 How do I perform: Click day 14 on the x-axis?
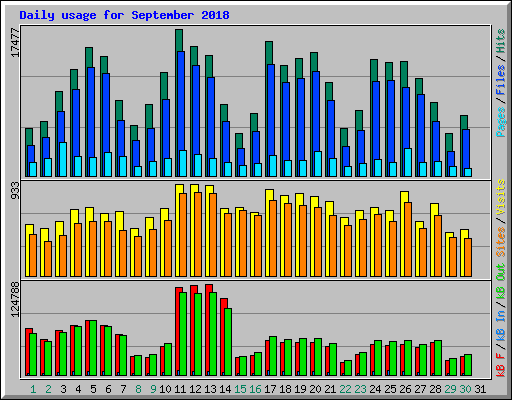pyautogui.click(x=225, y=389)
